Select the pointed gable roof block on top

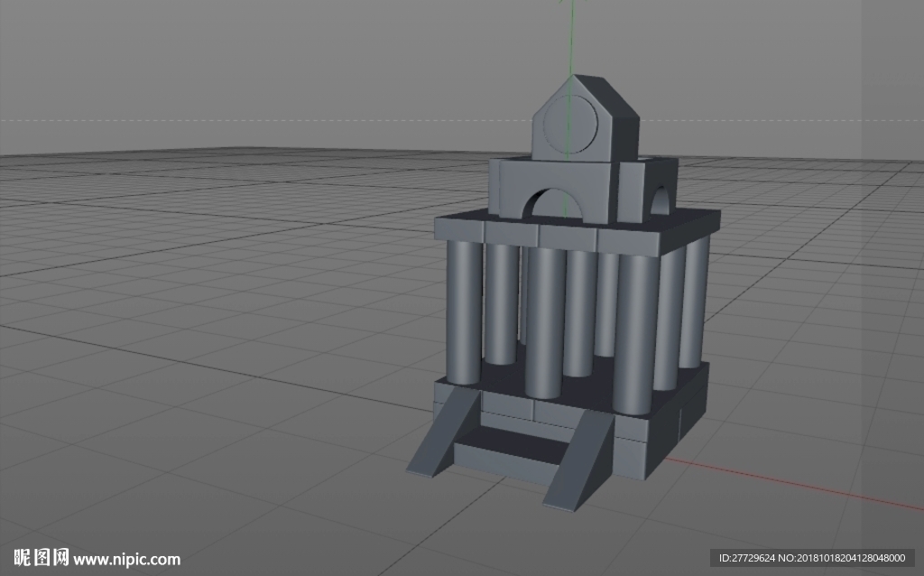coord(585,119)
